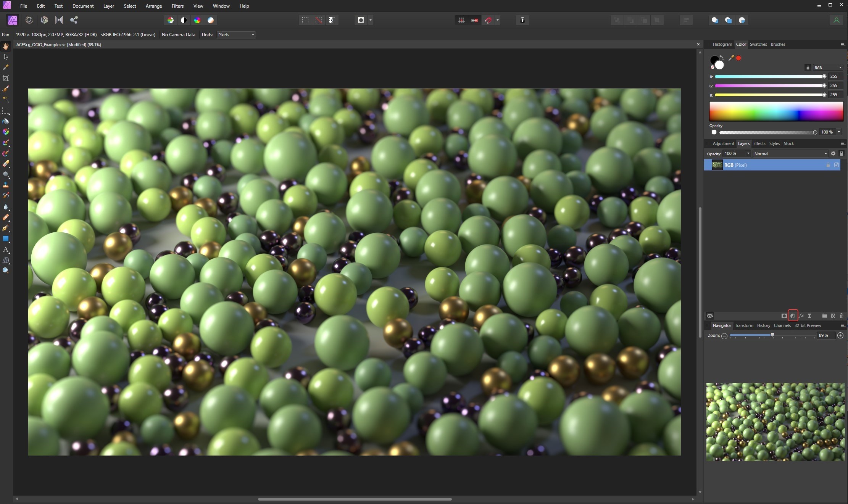Click the zoom in plus button
Image resolution: width=848 pixels, height=504 pixels.
point(840,335)
